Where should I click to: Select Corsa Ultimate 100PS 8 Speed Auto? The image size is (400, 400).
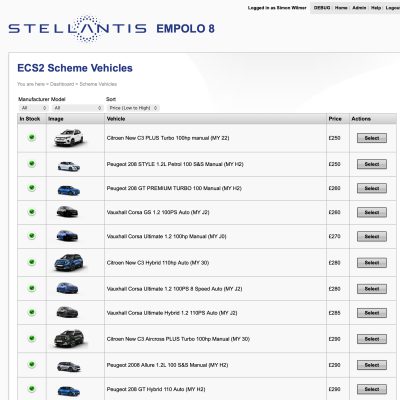372,289
